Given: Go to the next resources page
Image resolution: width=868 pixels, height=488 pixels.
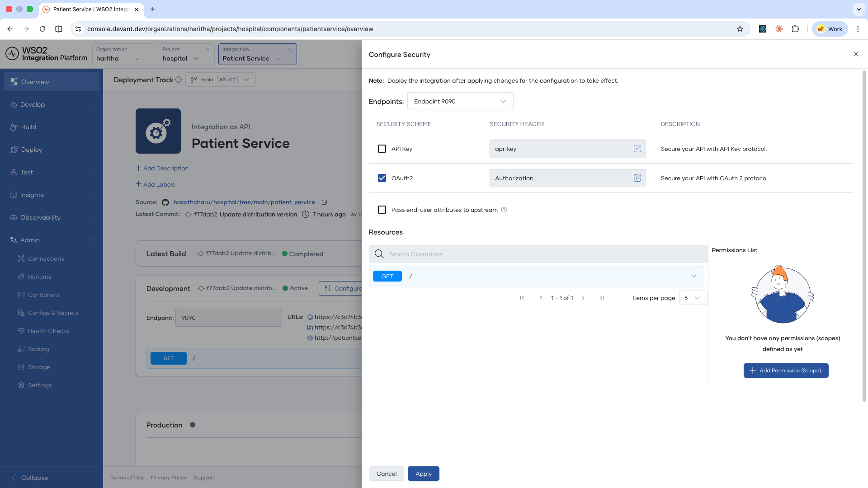Looking at the screenshot, I should 583,298.
